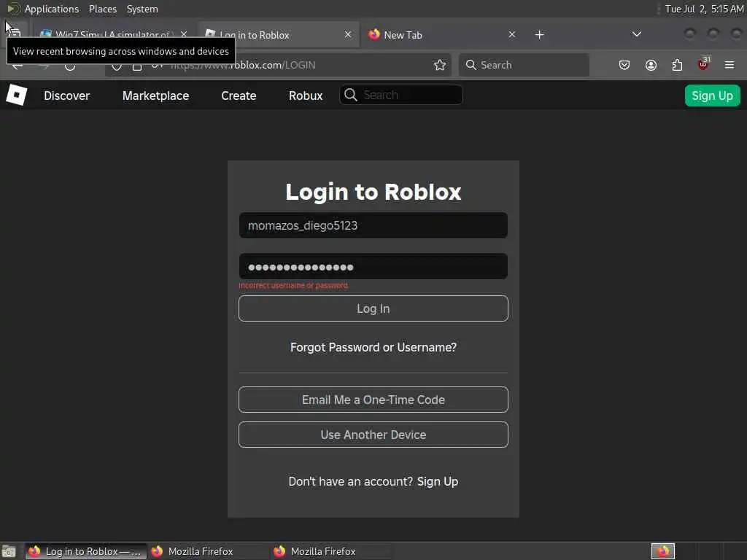The width and height of the screenshot is (747, 560).
Task: Click the Roblox search magnifier icon
Action: coord(351,95)
